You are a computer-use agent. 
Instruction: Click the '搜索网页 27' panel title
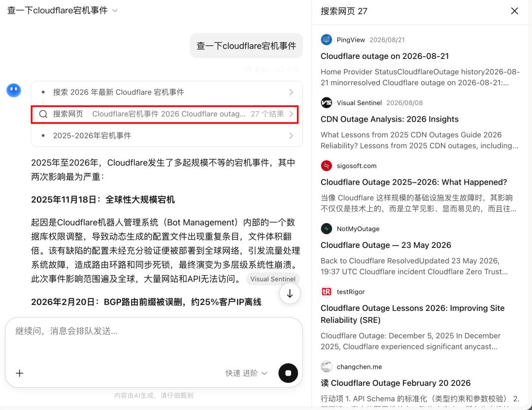click(x=344, y=11)
